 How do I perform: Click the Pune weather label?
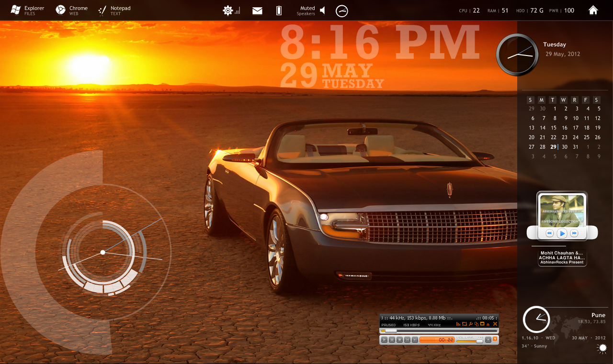(598, 315)
